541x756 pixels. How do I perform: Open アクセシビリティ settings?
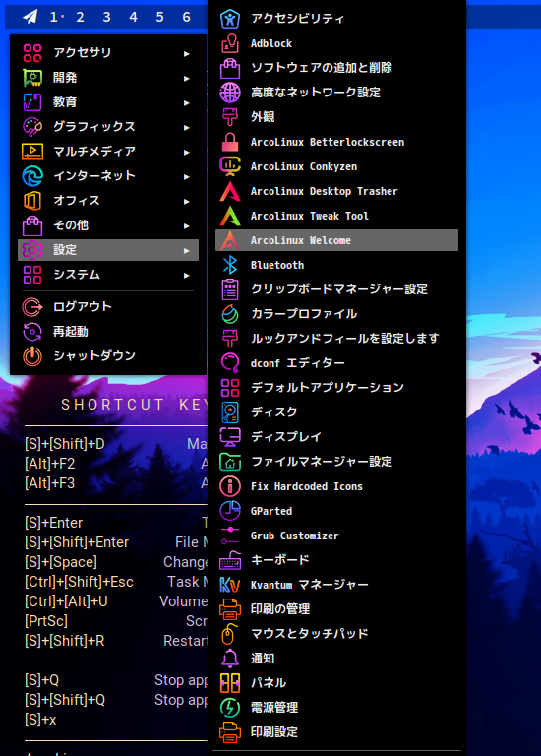coord(336,19)
